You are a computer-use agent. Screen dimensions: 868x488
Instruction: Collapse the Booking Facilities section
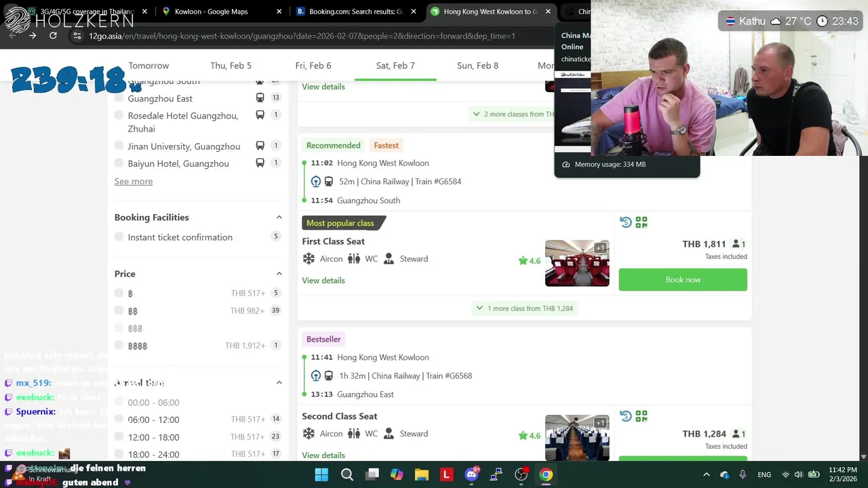click(x=279, y=217)
